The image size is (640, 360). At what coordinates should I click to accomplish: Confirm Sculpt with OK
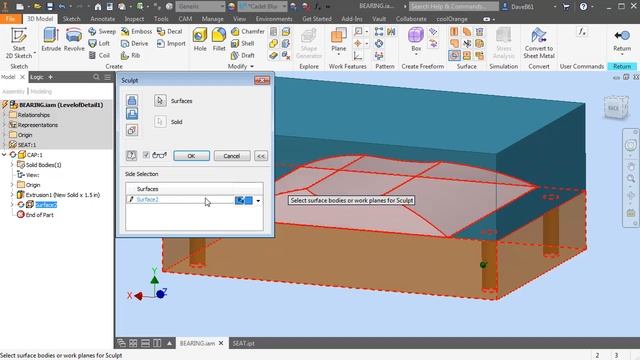click(191, 156)
